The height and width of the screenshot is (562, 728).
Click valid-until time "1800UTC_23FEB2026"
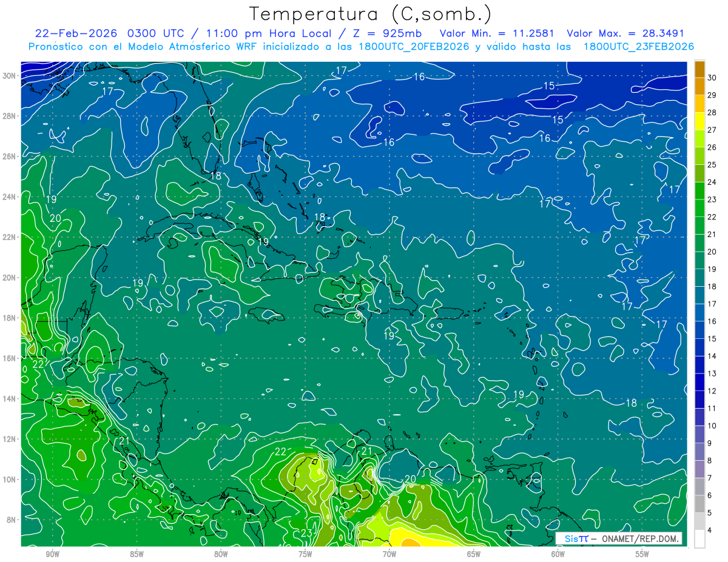coord(639,47)
